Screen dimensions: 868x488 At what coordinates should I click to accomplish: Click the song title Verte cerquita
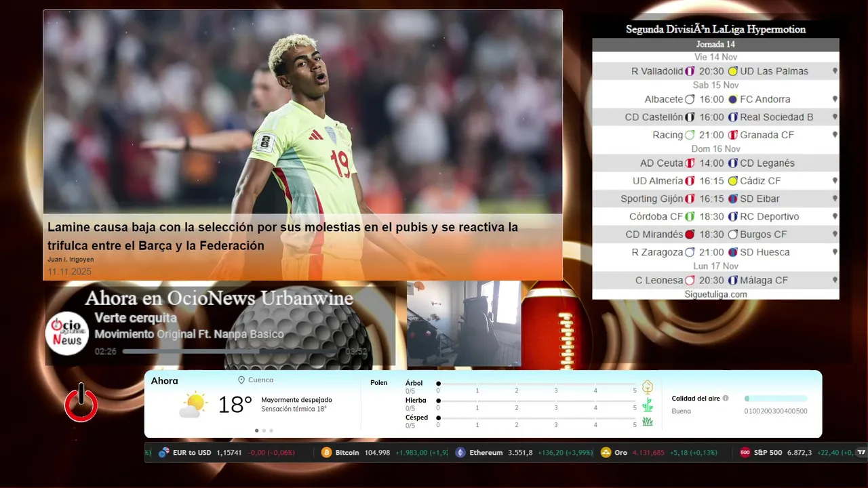(x=136, y=318)
